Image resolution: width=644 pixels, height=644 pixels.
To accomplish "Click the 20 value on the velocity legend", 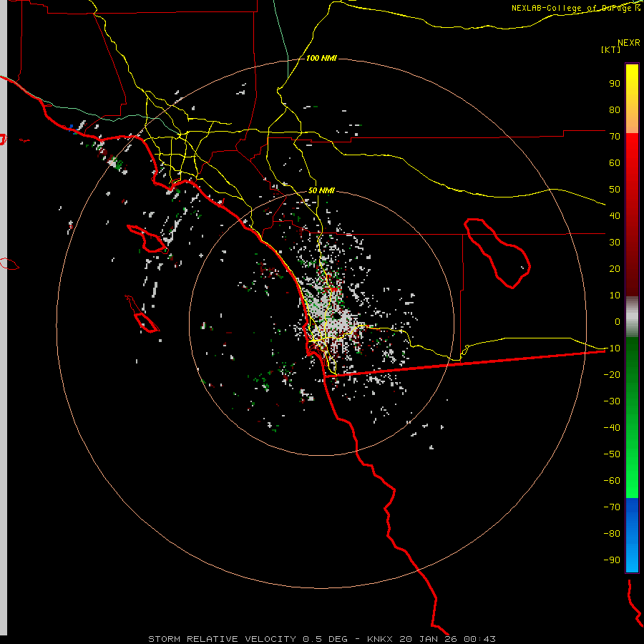I will 615,269.
